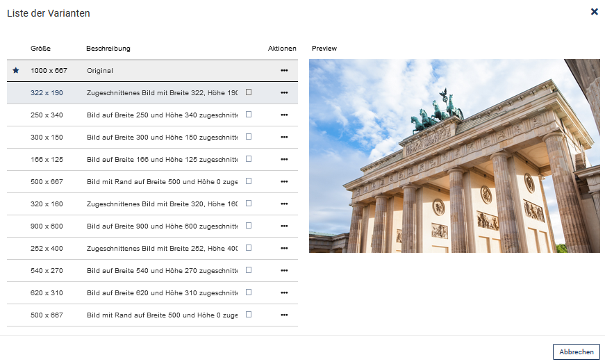Select the checkbox in the 252 x 400 row

click(249, 248)
